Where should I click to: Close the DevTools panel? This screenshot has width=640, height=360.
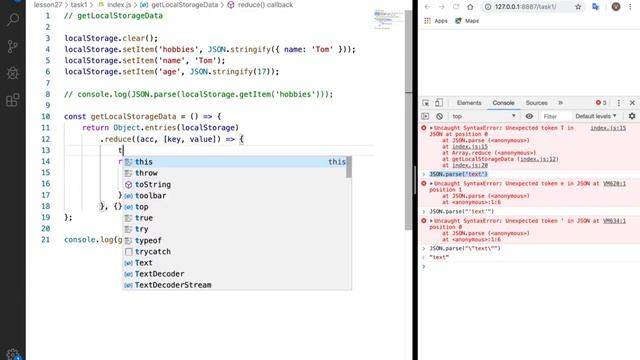click(x=632, y=103)
